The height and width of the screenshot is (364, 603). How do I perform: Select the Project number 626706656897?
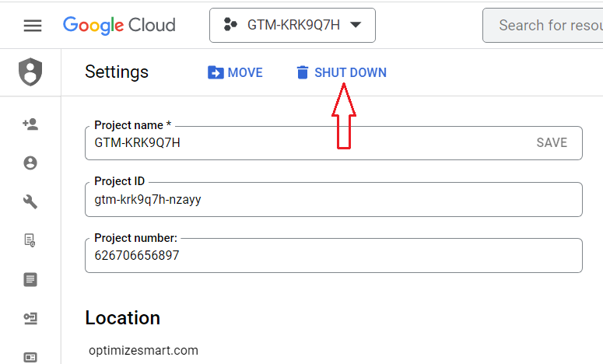point(137,256)
